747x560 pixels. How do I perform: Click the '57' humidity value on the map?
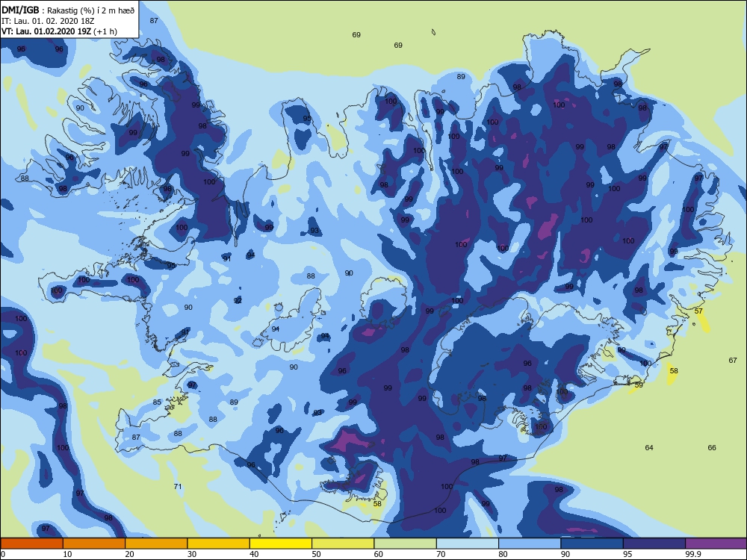pyautogui.click(x=698, y=311)
